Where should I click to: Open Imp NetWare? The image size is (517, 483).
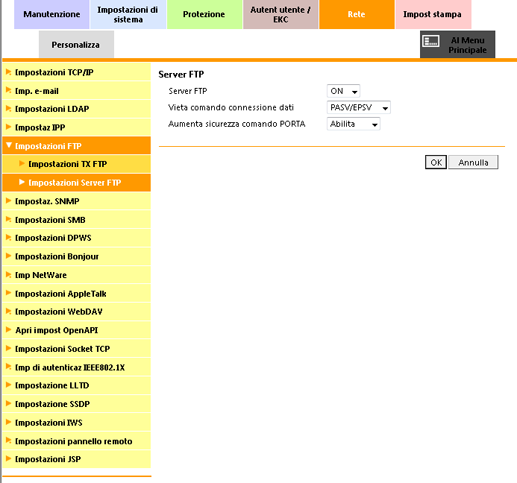coord(76,275)
